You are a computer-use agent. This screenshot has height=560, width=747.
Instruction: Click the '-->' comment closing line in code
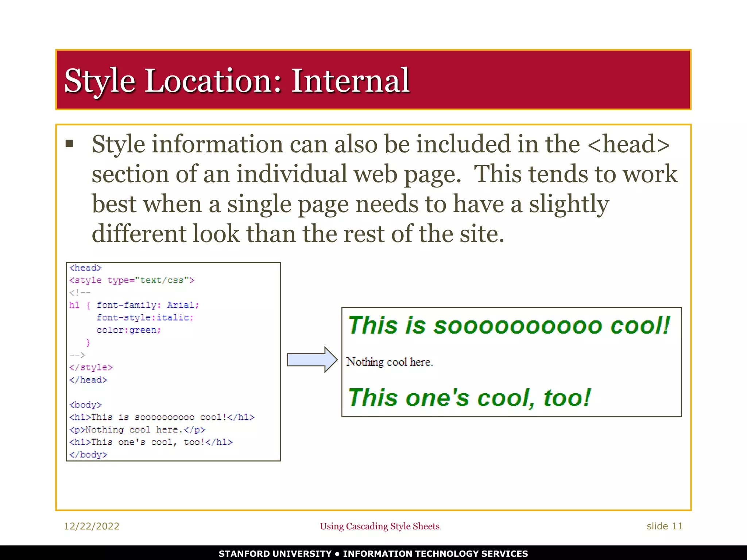point(77,355)
